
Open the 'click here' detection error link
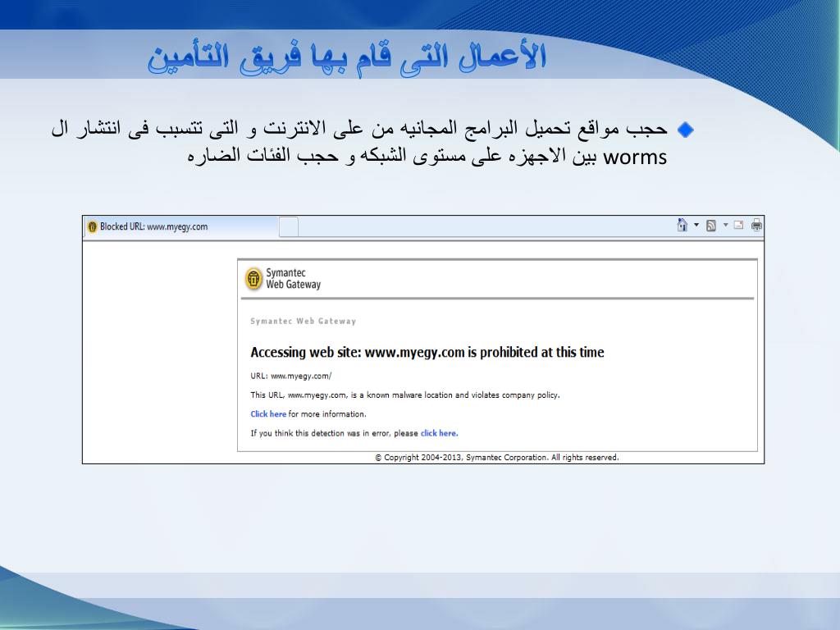click(440, 433)
